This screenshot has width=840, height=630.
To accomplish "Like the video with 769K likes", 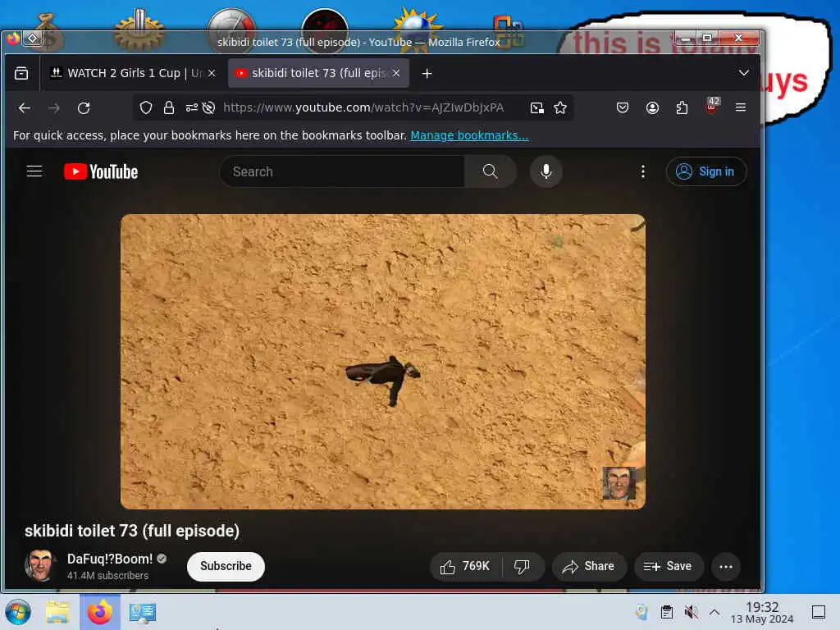I will click(466, 566).
